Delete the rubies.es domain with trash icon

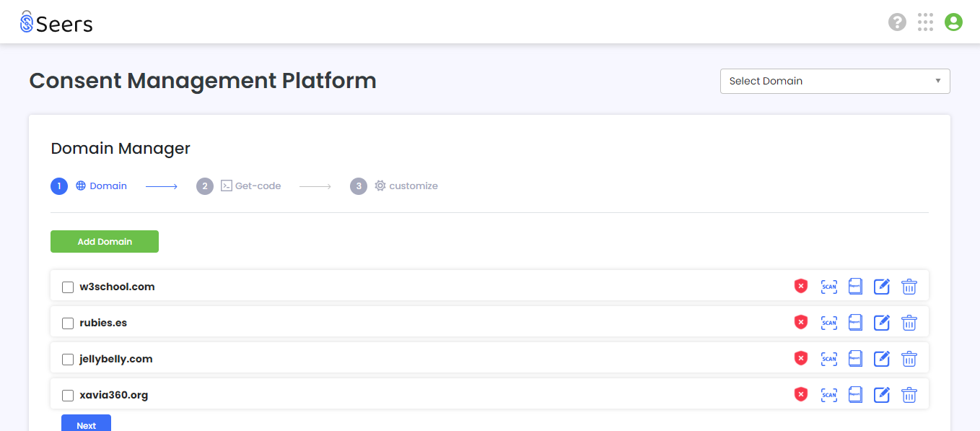tap(909, 323)
